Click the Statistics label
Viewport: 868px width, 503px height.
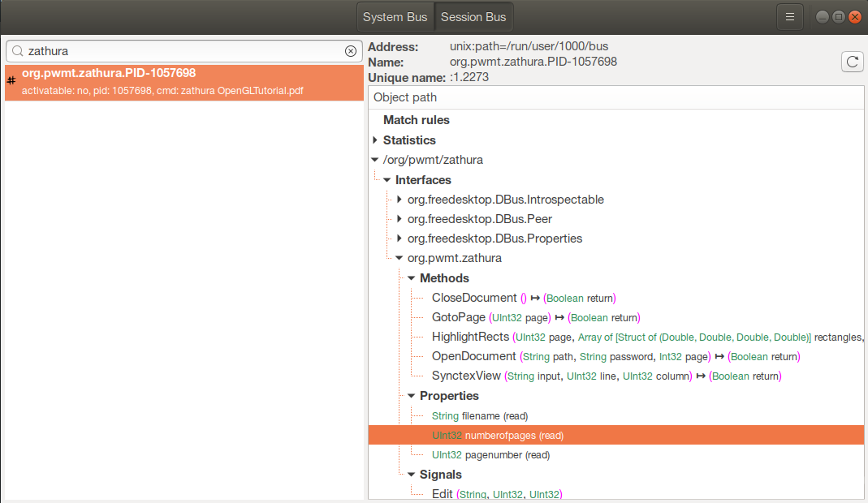(409, 140)
